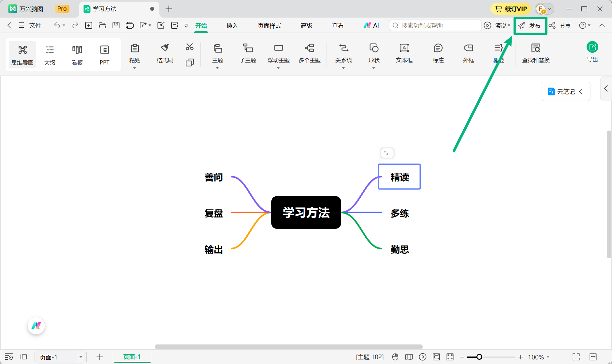This screenshot has height=364, width=612.
Task: Open new tab with plus button
Action: tap(169, 9)
